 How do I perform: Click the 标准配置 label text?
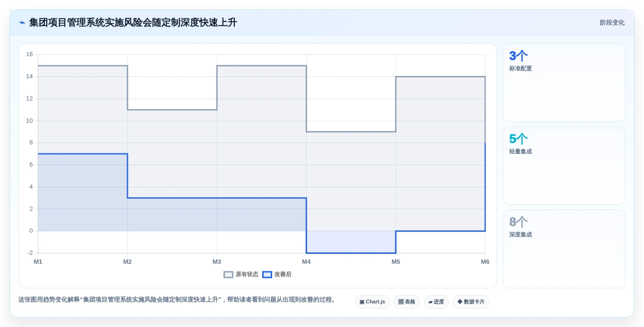tap(521, 68)
